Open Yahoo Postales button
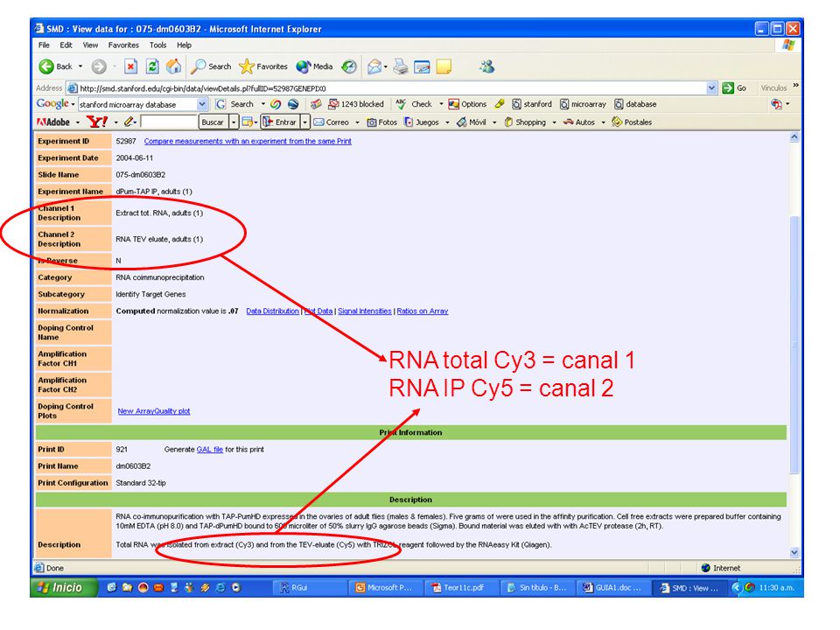 (x=632, y=122)
